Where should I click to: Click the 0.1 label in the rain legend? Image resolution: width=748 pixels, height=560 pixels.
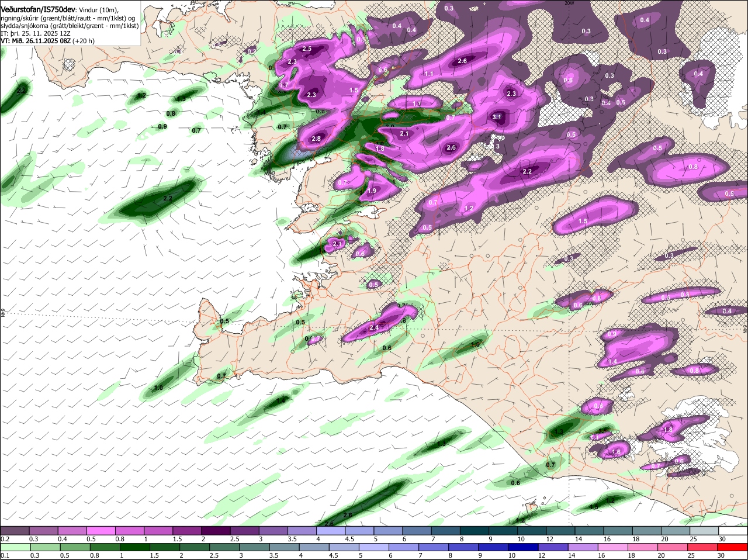pyautogui.click(x=5, y=555)
